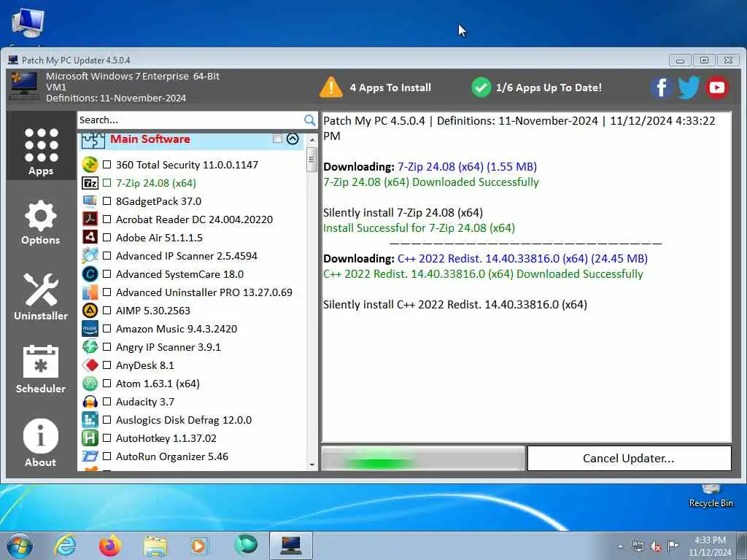Click the AutoRun Organizer icon

pyautogui.click(x=90, y=456)
